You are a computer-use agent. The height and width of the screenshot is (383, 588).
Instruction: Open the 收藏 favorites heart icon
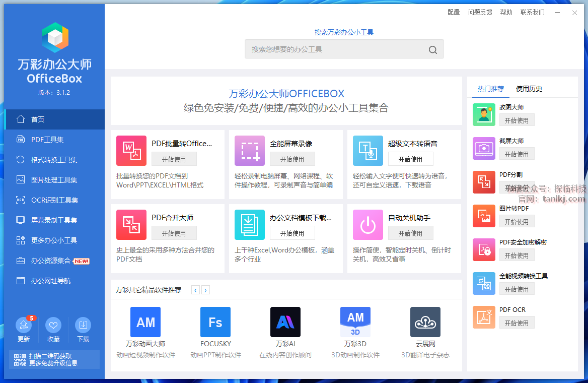(x=53, y=325)
